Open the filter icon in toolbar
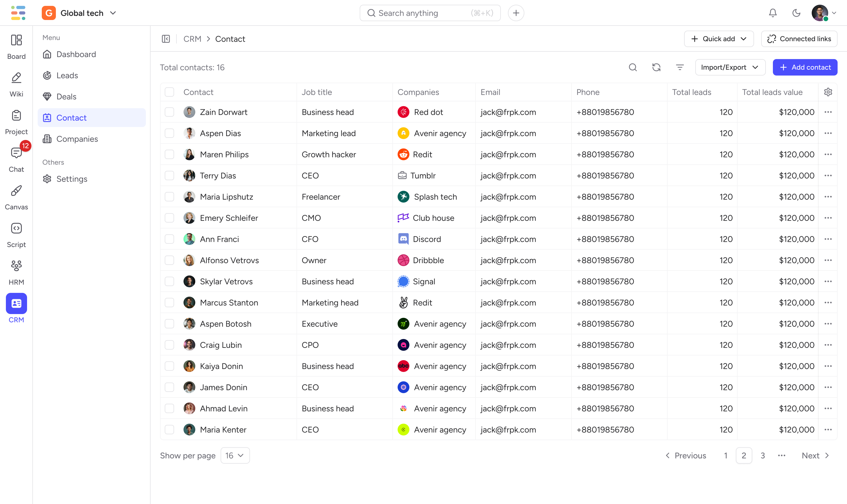This screenshot has width=847, height=504. (x=680, y=67)
